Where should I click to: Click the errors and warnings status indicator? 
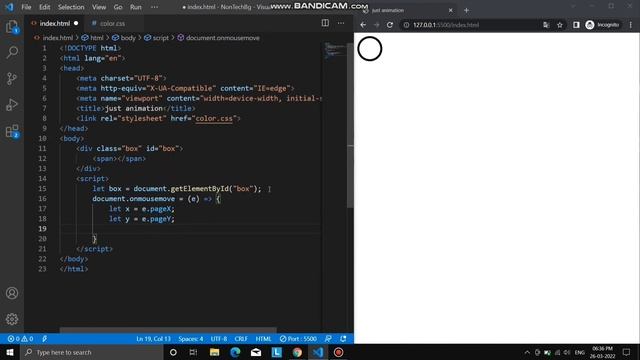coord(20,339)
